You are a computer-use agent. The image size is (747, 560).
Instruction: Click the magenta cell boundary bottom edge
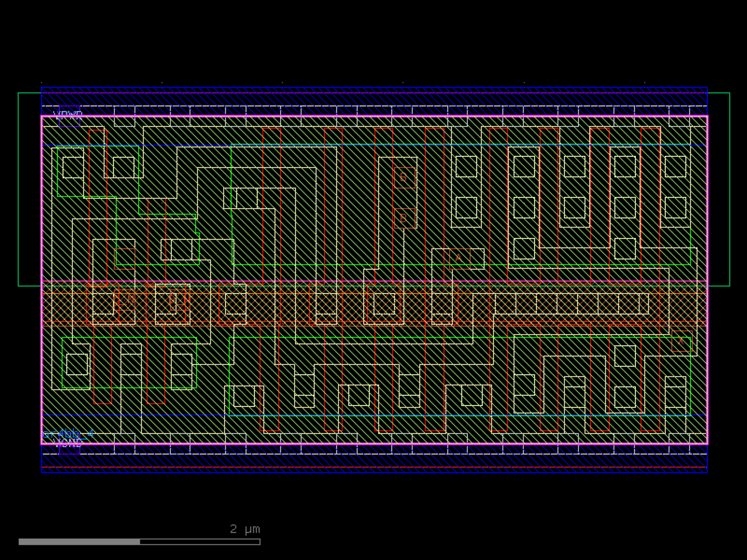pyautogui.click(x=373, y=444)
